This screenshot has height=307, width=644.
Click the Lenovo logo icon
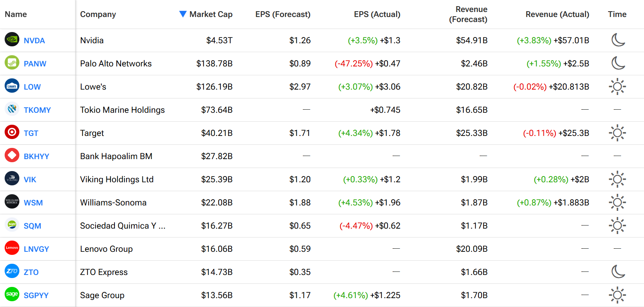(x=12, y=248)
